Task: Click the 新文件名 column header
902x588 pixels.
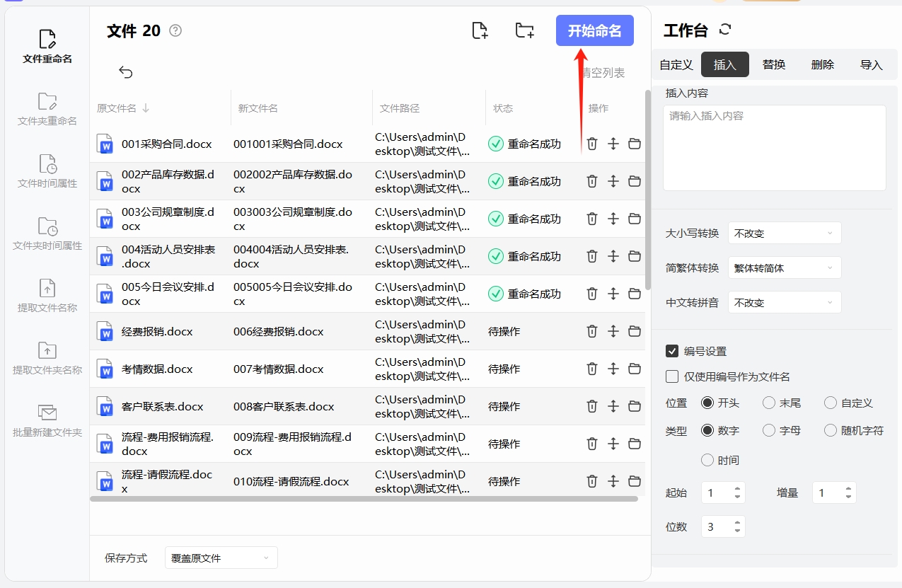Action: pos(258,108)
